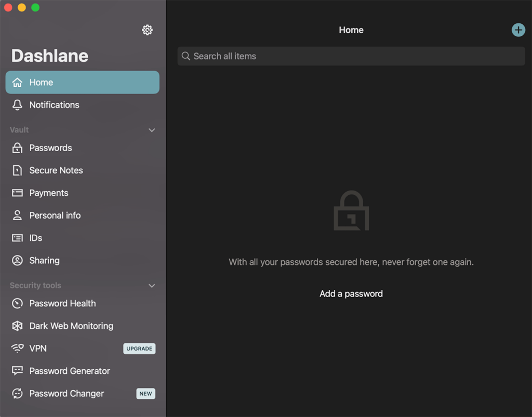Open settings via the gear icon

point(147,30)
